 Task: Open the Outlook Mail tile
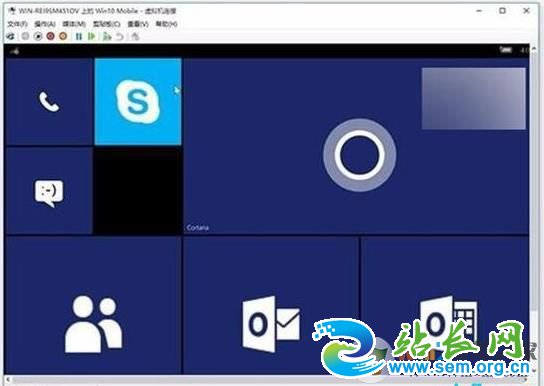(271, 305)
